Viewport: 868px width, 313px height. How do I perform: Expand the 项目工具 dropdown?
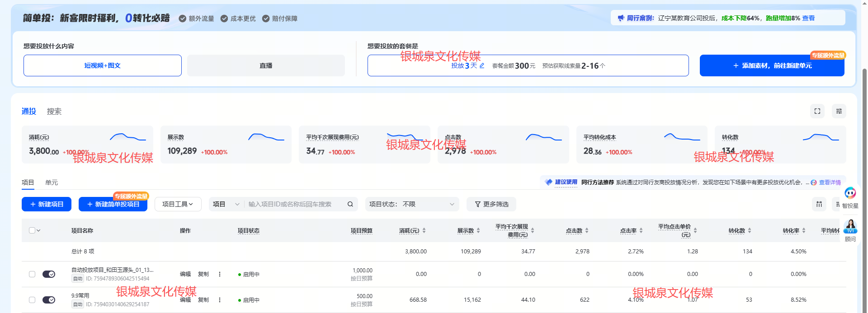click(178, 204)
